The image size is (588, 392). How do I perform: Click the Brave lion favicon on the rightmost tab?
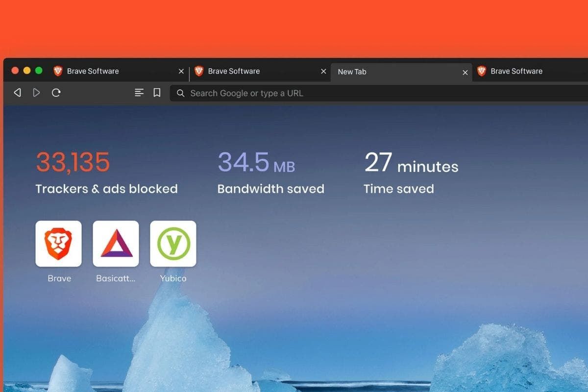482,71
